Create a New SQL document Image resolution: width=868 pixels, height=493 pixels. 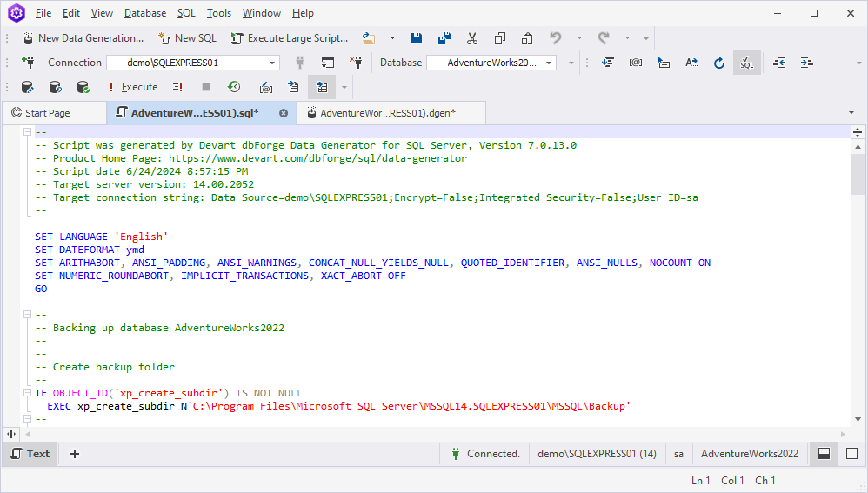coord(187,38)
